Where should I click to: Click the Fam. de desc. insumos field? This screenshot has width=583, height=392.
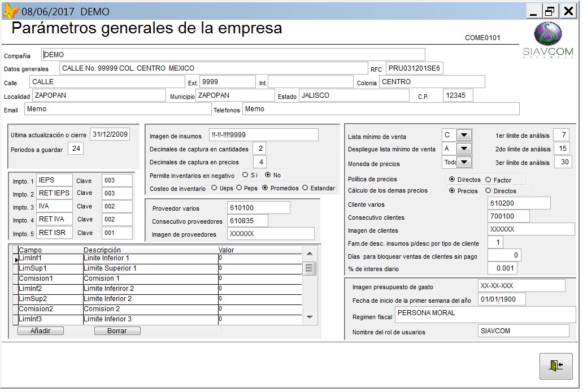[495, 242]
